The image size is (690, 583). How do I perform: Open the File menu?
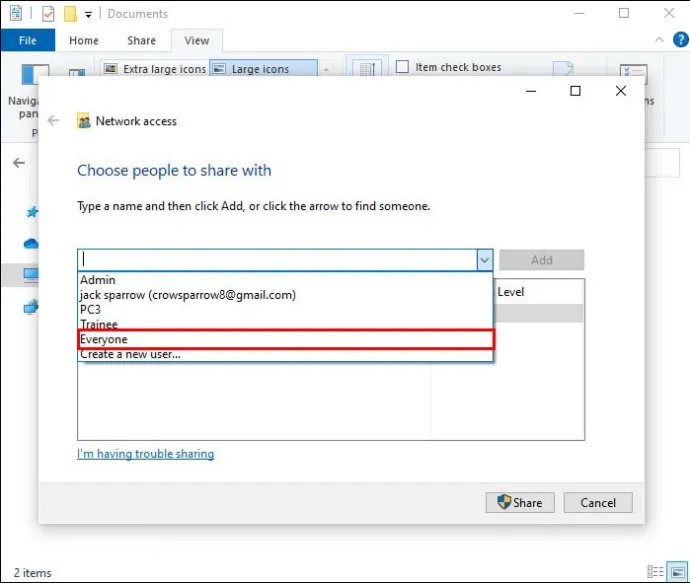(28, 40)
